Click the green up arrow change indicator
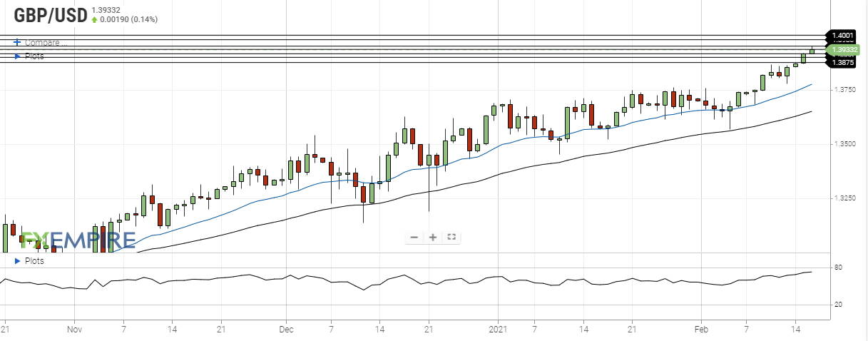The height and width of the screenshot is (341, 868). pos(95,19)
